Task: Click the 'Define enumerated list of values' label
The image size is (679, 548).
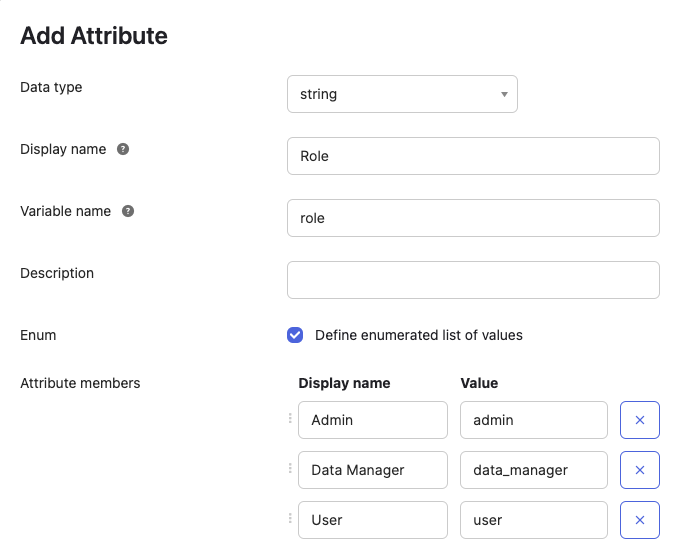Action: click(x=418, y=335)
